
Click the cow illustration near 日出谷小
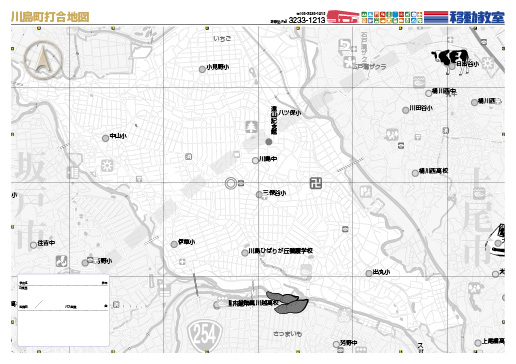point(450,60)
